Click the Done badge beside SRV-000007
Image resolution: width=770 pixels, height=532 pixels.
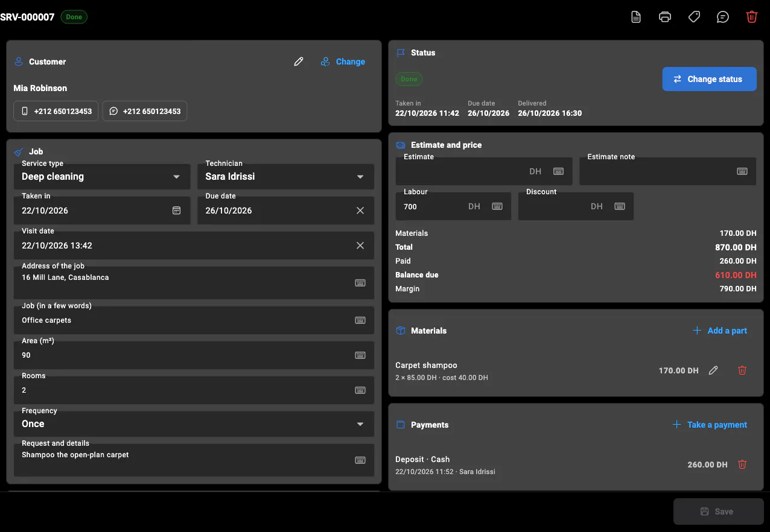click(x=74, y=17)
